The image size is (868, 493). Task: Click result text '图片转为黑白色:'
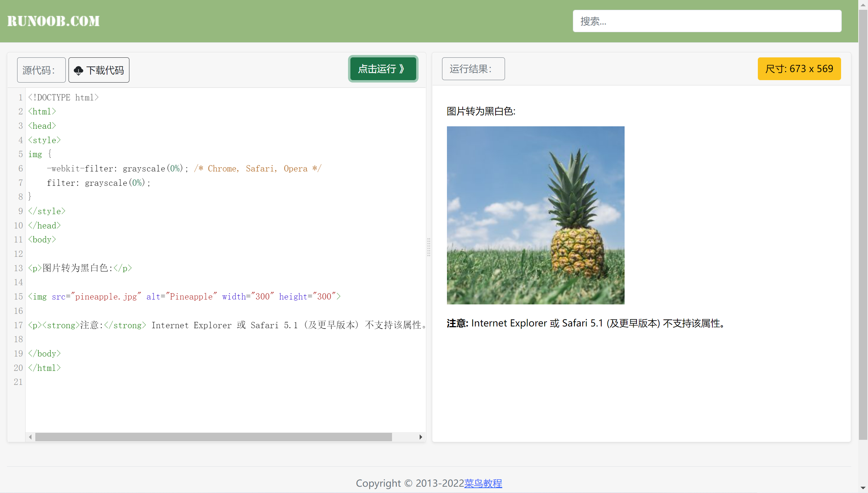point(481,111)
